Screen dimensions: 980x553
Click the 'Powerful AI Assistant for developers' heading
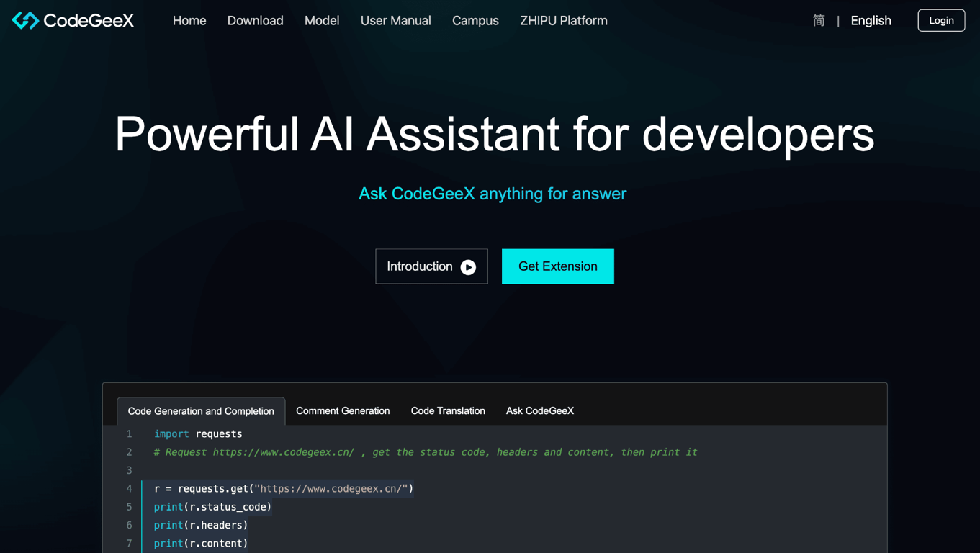(495, 135)
